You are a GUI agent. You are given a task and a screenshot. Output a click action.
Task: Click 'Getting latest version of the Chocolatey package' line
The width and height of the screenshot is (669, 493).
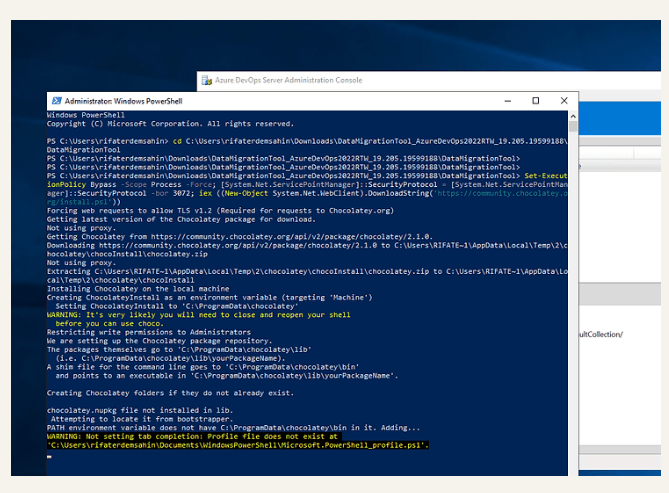tap(181, 219)
